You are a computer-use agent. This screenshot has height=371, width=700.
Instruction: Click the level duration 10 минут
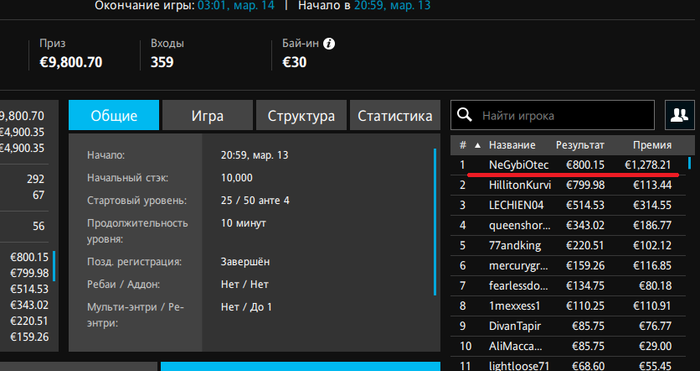pyautogui.click(x=243, y=223)
